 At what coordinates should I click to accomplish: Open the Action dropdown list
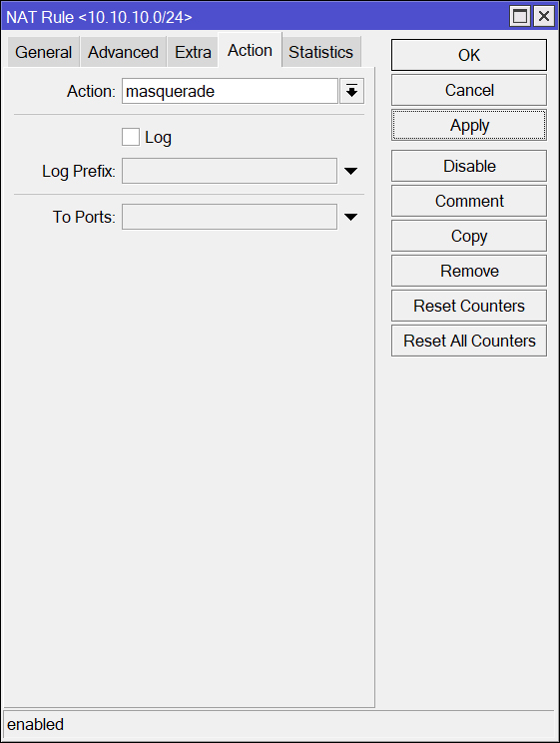click(x=351, y=91)
